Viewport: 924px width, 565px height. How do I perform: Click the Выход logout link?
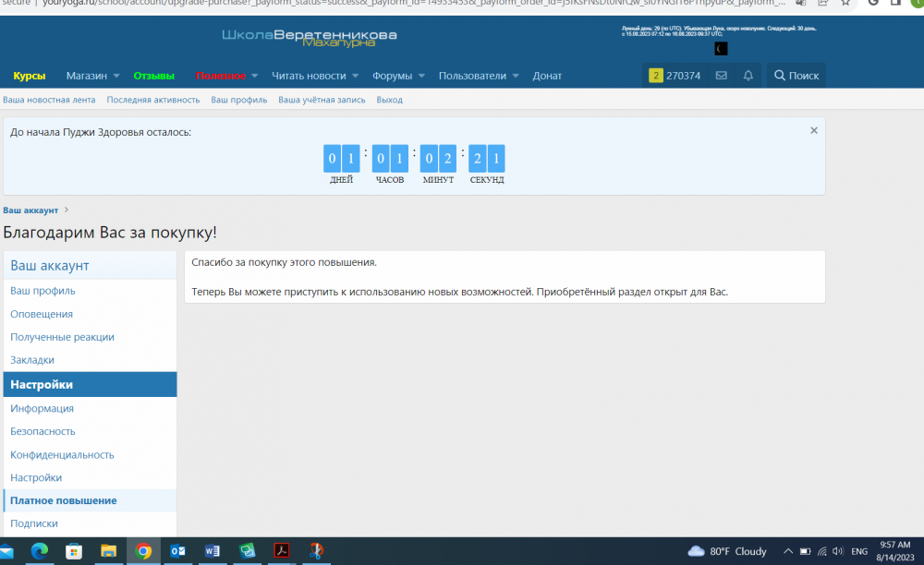389,100
